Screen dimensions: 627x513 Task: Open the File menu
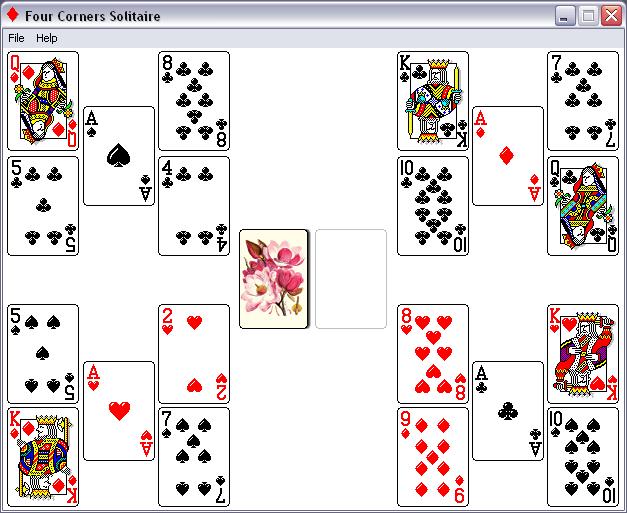[x=16, y=38]
